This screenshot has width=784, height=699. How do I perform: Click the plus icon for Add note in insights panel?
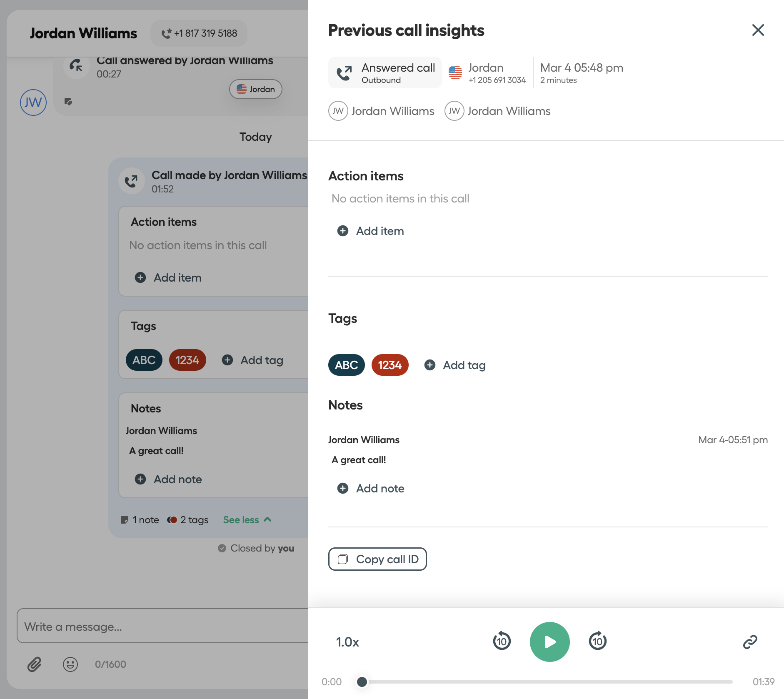point(342,488)
